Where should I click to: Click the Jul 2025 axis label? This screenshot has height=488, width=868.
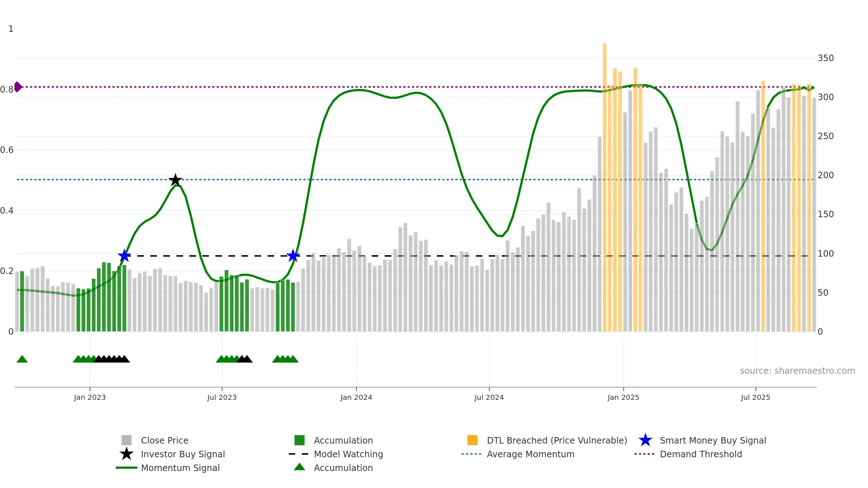tap(756, 397)
